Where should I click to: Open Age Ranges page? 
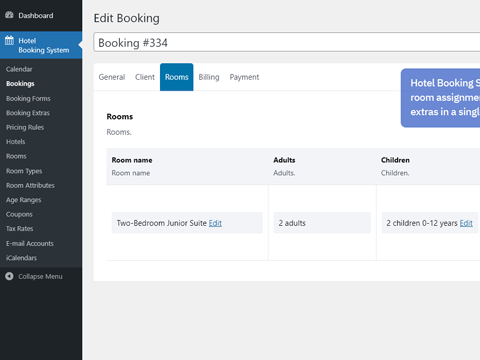(23, 200)
